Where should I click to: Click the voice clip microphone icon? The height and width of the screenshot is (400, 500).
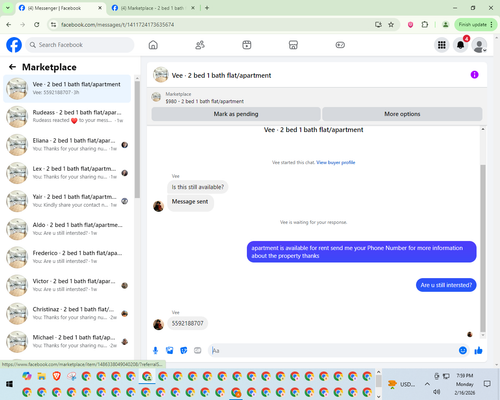[155, 350]
